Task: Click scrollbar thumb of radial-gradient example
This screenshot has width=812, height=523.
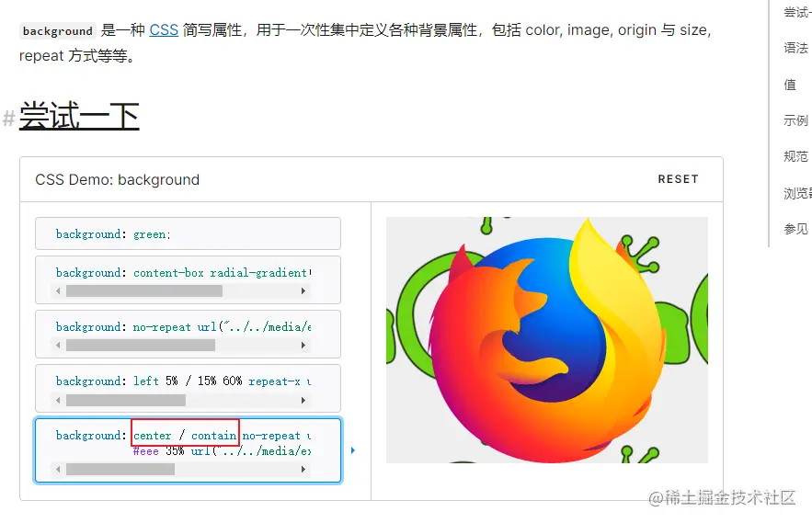Action: (x=144, y=291)
